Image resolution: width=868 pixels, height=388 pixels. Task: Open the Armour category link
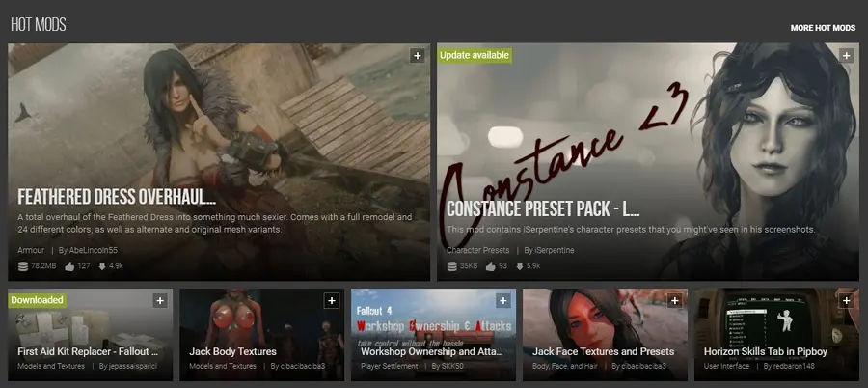[31, 251]
